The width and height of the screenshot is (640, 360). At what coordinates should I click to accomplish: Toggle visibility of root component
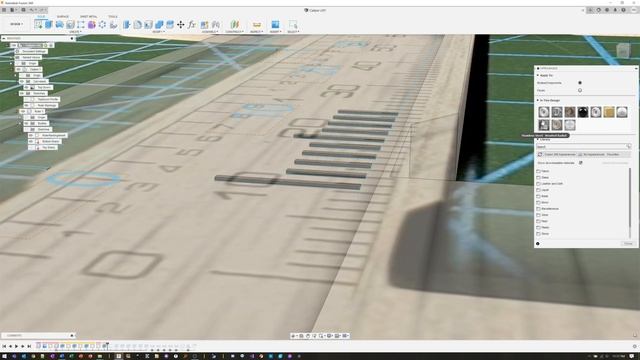coord(13,45)
